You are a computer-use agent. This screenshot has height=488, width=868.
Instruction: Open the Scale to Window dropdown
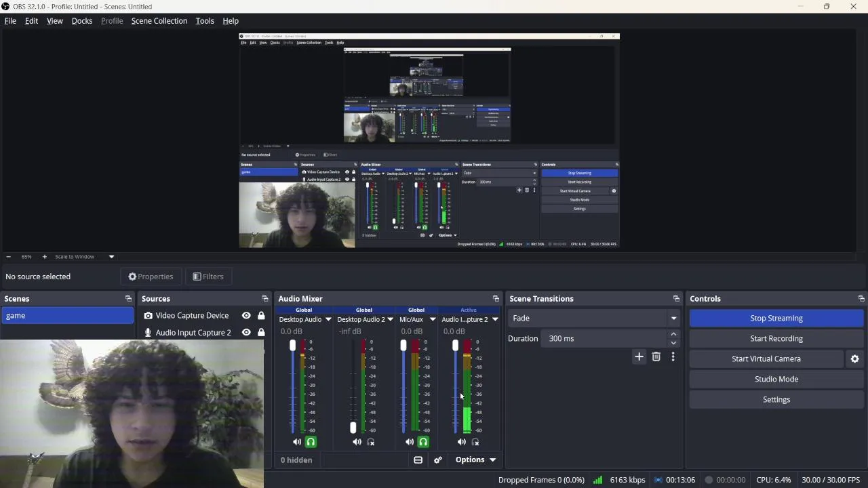pos(111,257)
